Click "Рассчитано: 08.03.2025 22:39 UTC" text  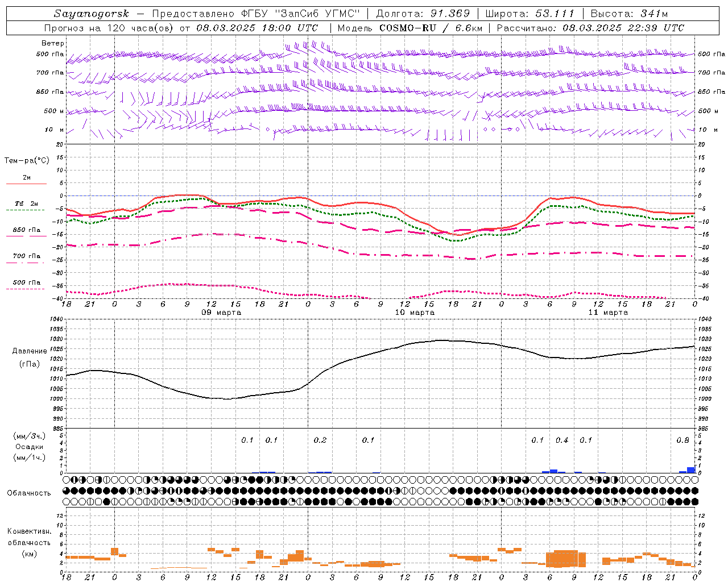click(x=590, y=28)
